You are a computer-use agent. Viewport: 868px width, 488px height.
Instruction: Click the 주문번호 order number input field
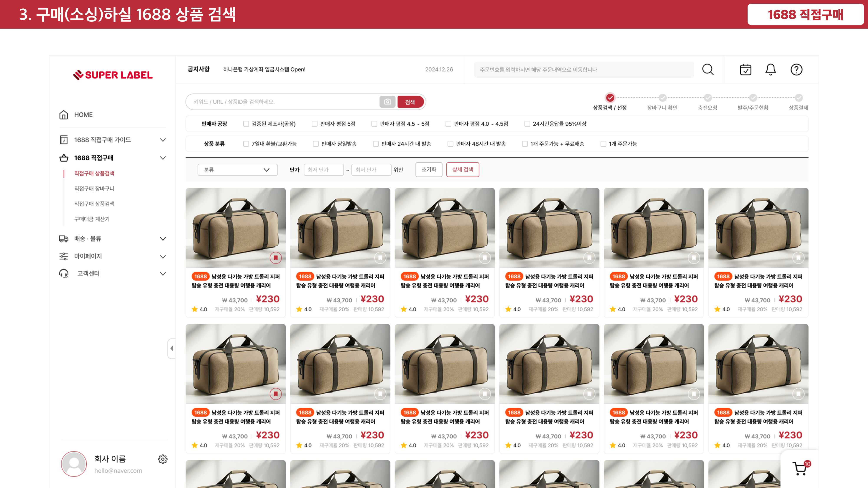click(x=584, y=70)
